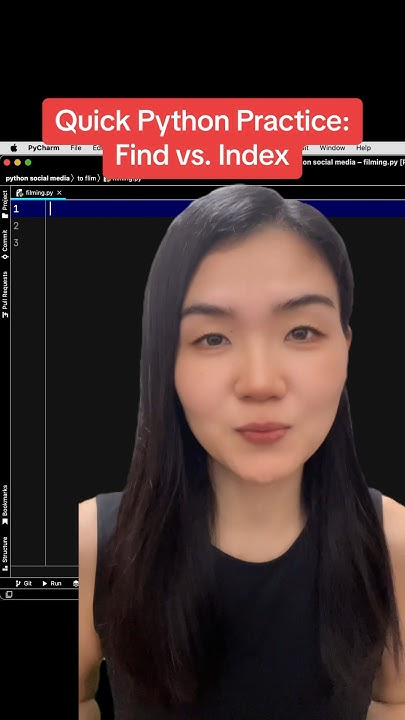Click line number 3 in the gutter

[16, 242]
